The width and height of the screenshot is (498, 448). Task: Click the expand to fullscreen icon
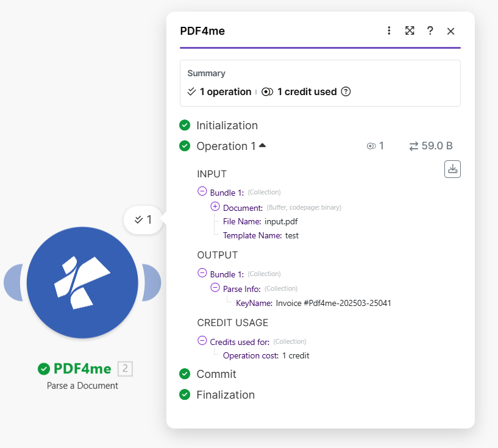pyautogui.click(x=410, y=31)
